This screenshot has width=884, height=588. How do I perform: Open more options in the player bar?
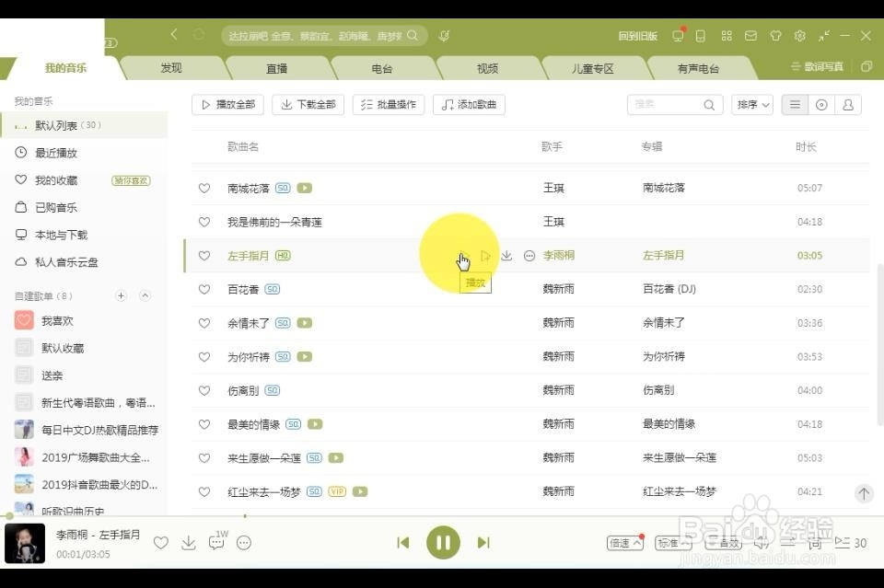pyautogui.click(x=244, y=543)
